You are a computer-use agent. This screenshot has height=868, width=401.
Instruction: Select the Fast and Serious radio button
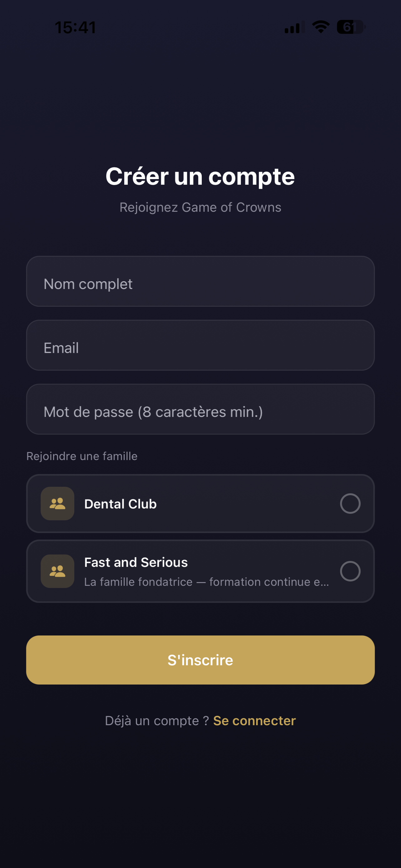point(350,571)
